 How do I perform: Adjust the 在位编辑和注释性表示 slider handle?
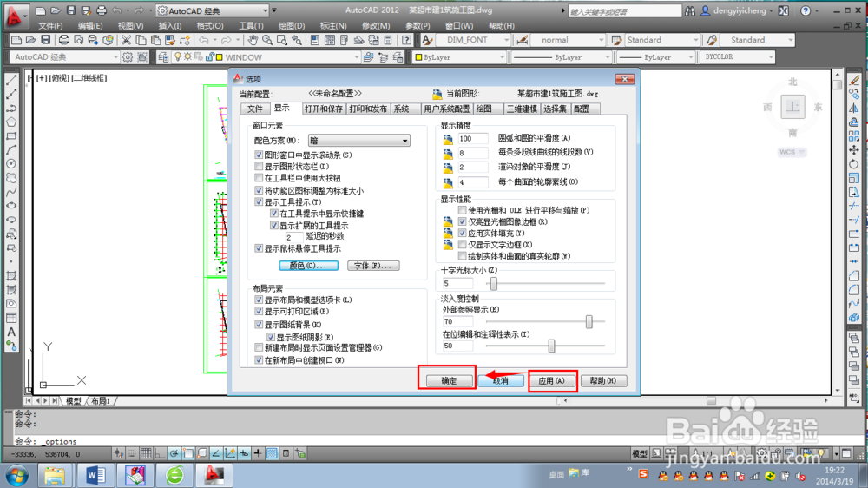click(x=551, y=346)
